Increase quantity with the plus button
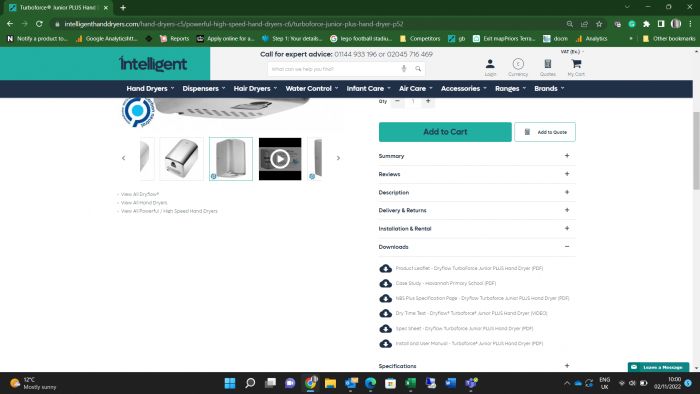Viewport: 700px width, 394px height. click(x=428, y=101)
